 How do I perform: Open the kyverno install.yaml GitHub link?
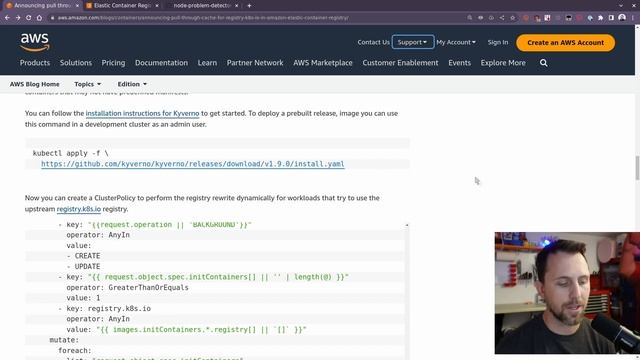193,164
